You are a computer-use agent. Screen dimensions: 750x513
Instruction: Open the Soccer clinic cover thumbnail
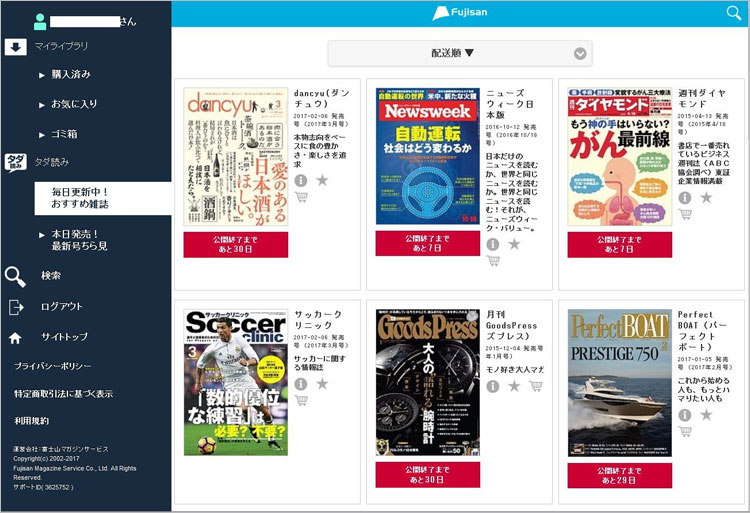236,382
